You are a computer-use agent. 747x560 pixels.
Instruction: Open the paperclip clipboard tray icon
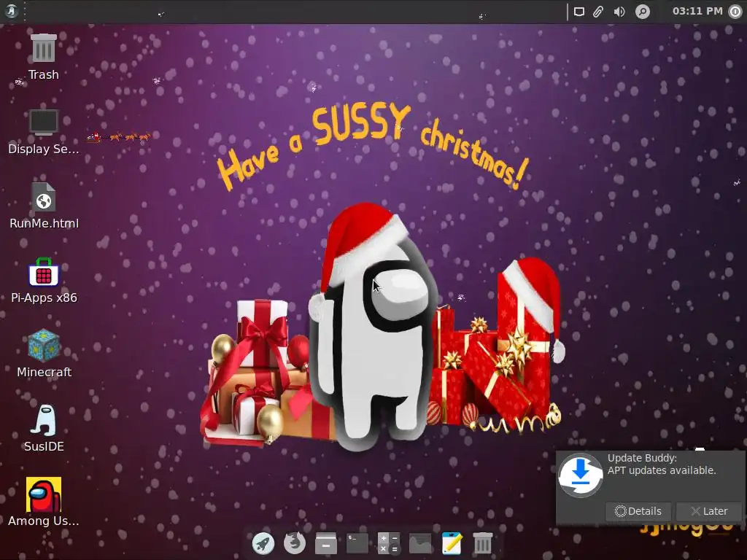[x=598, y=12]
